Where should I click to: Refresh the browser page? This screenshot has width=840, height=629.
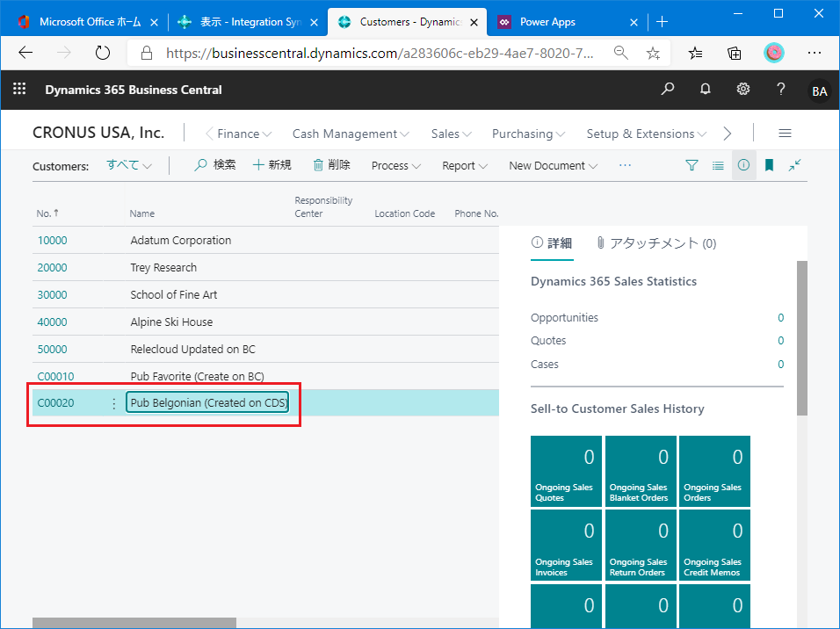click(102, 53)
